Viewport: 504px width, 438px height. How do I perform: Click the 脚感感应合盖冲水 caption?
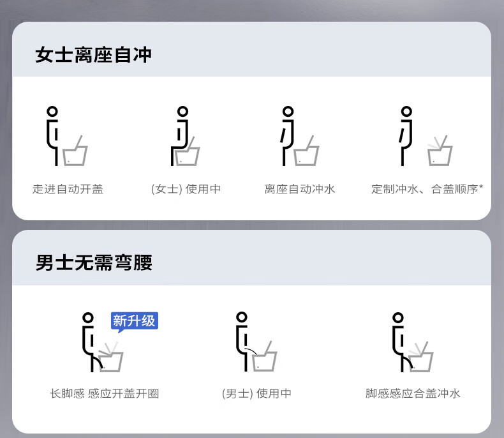(413, 393)
